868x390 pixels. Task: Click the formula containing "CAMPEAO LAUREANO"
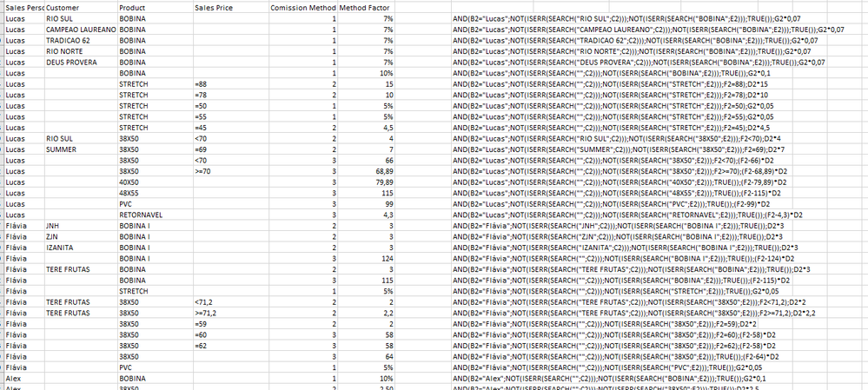(649, 30)
